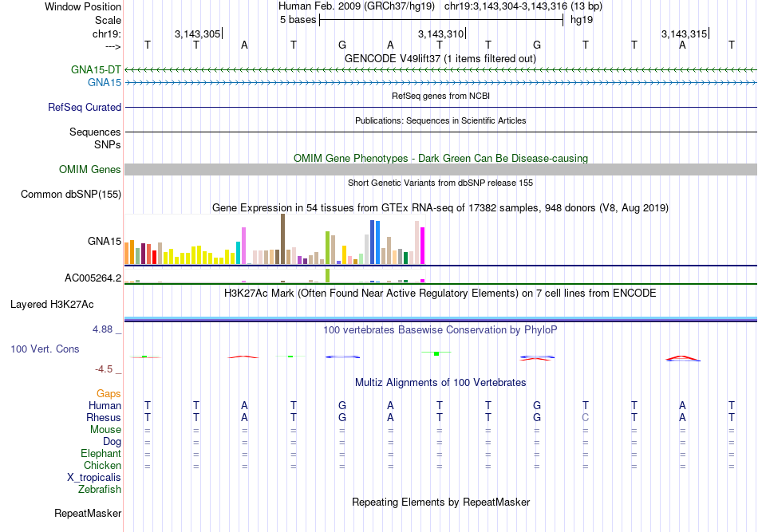Click the GNA15-DT track label
This screenshot has height=532, width=758.
pos(96,69)
